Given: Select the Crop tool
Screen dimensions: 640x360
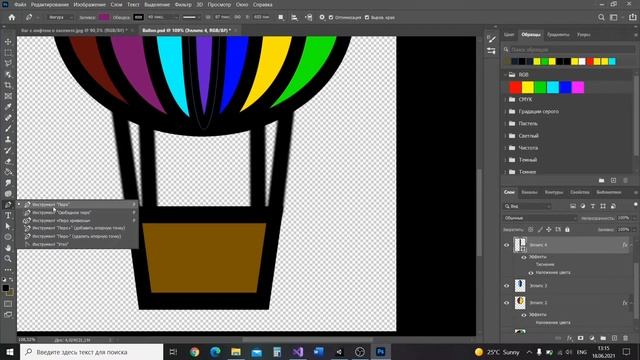Looking at the screenshot, I should pyautogui.click(x=8, y=85).
